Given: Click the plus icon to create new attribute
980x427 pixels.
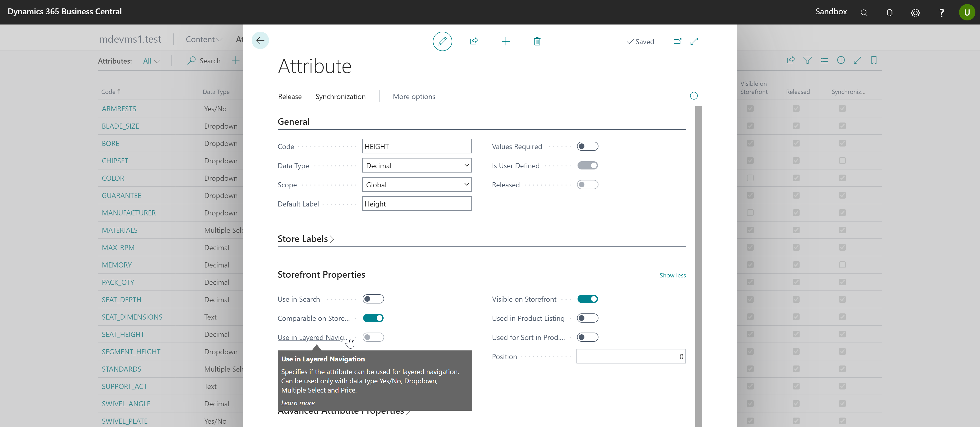Looking at the screenshot, I should tap(506, 42).
